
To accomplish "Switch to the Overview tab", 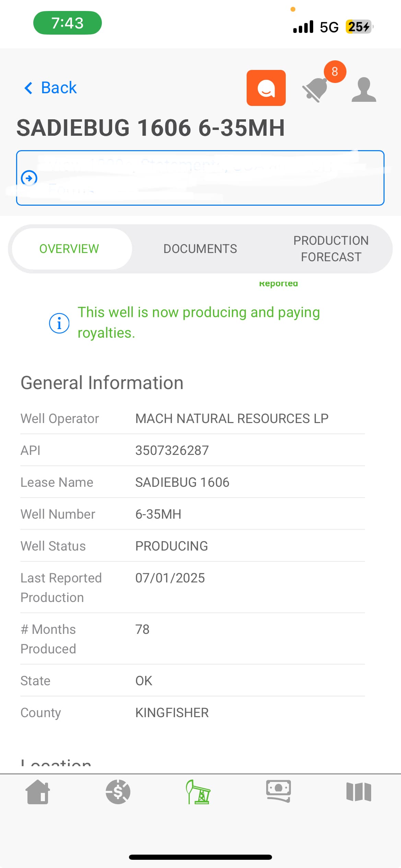I will [x=69, y=249].
